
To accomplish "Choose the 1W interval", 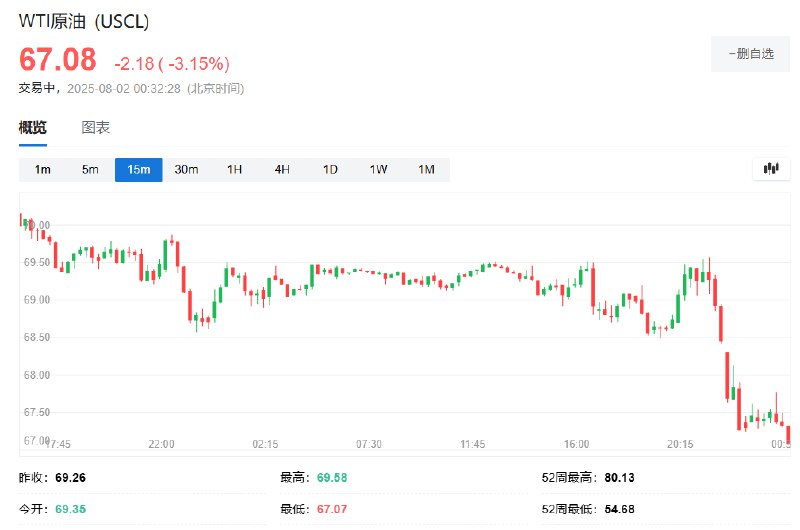I will click(x=378, y=169).
